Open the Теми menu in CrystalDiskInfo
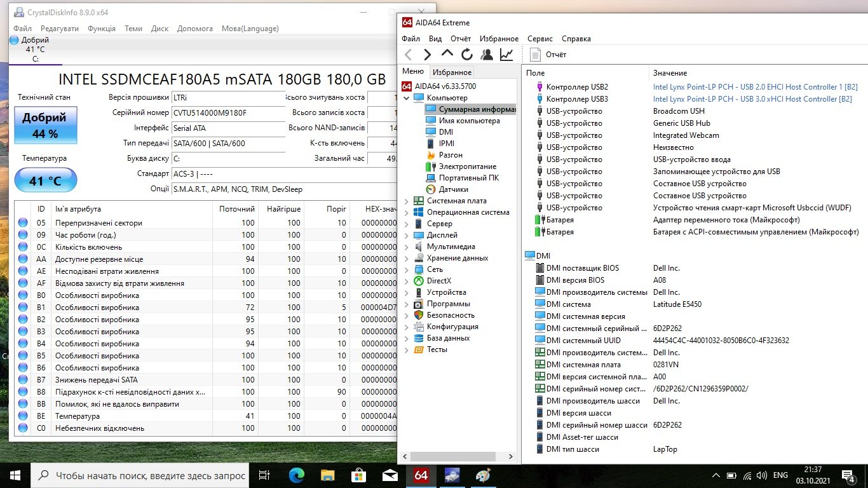Screen dimensions: 868x488 pyautogui.click(x=133, y=29)
